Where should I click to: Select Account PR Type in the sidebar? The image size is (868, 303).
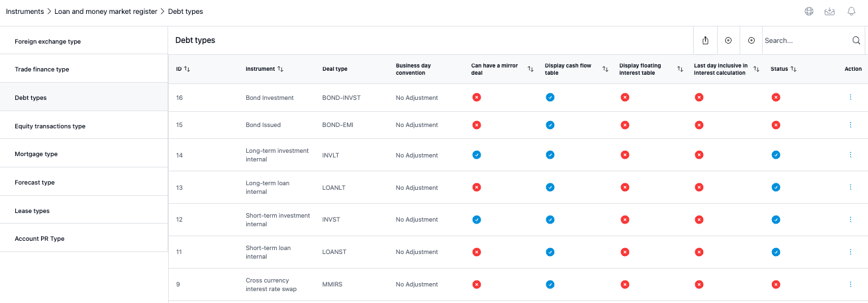pos(84,238)
